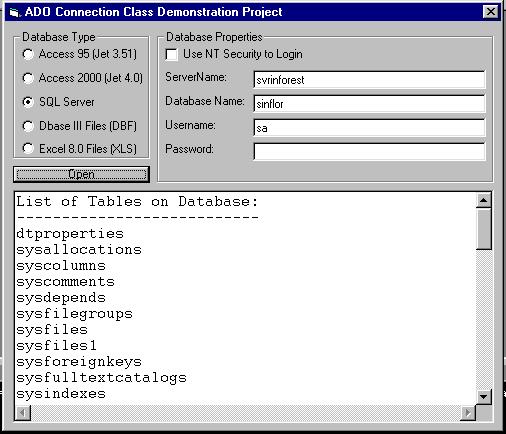Click the empty Password field
The image size is (506, 434).
coord(369,152)
